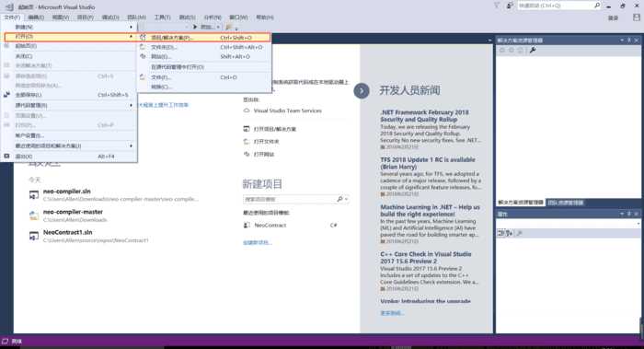Screen dimensions: 644x349
Task: Choose File Ctrl+O in Open submenu
Action: (x=204, y=77)
